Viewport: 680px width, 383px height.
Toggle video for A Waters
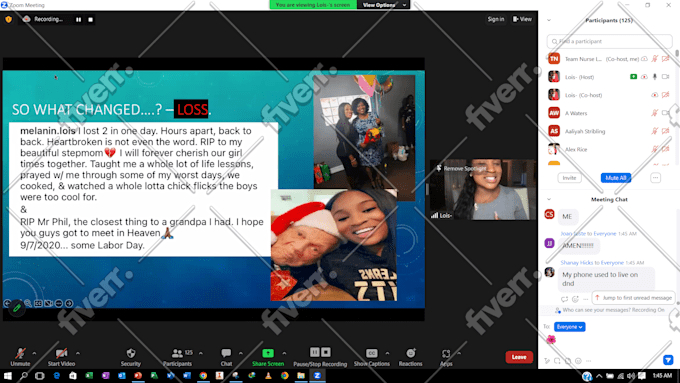[665, 113]
